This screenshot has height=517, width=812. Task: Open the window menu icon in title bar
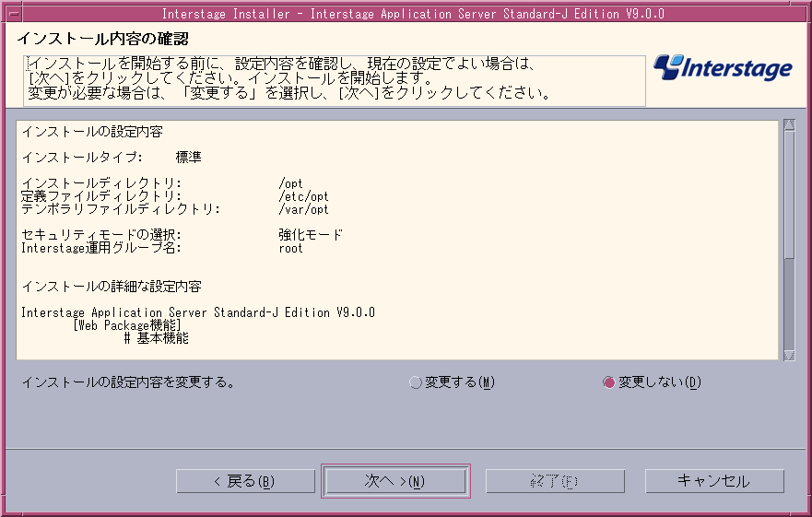[14, 14]
